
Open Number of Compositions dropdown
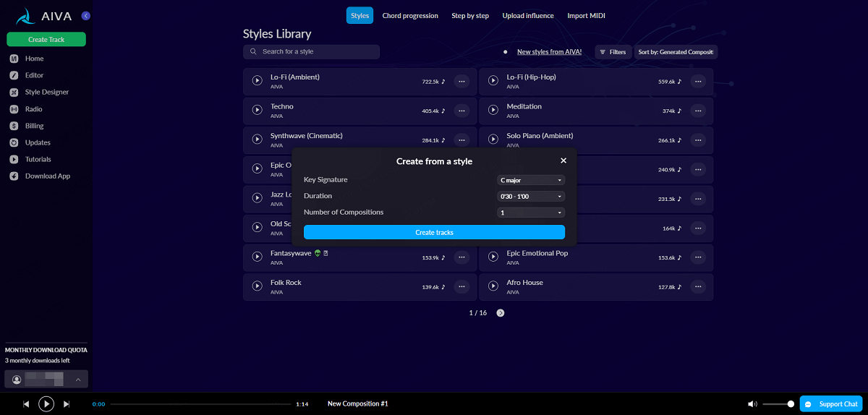tap(531, 213)
